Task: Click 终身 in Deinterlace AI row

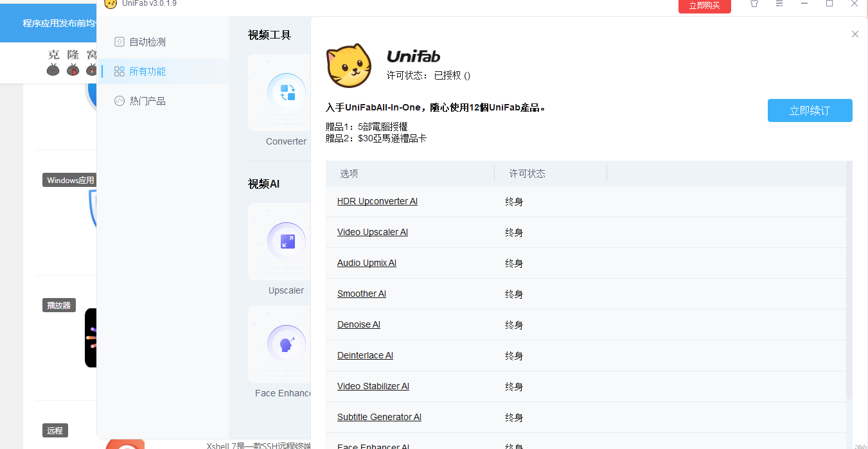Action: click(x=514, y=356)
